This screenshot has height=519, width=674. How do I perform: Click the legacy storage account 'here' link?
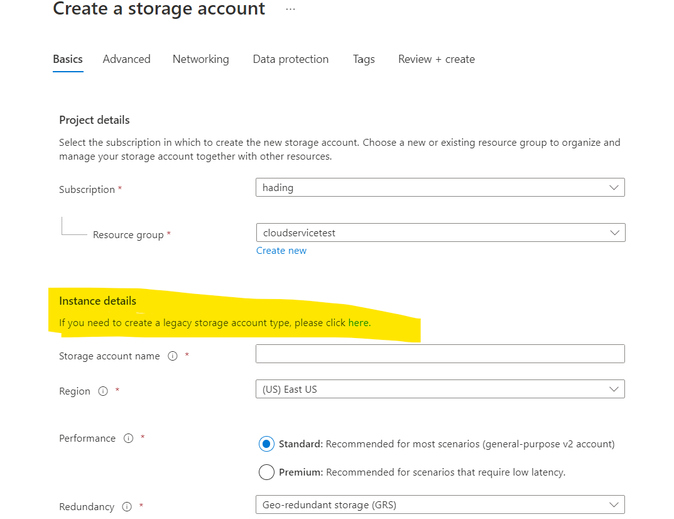click(x=358, y=322)
